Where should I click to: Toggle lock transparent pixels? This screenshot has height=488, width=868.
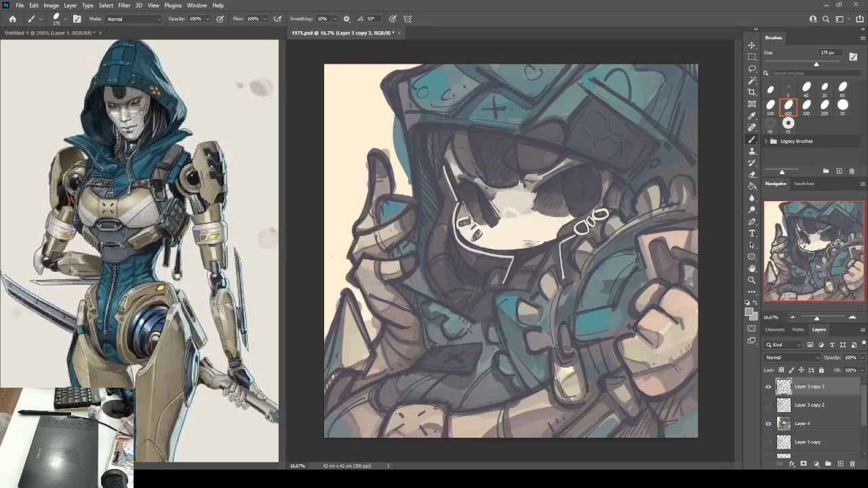point(781,370)
